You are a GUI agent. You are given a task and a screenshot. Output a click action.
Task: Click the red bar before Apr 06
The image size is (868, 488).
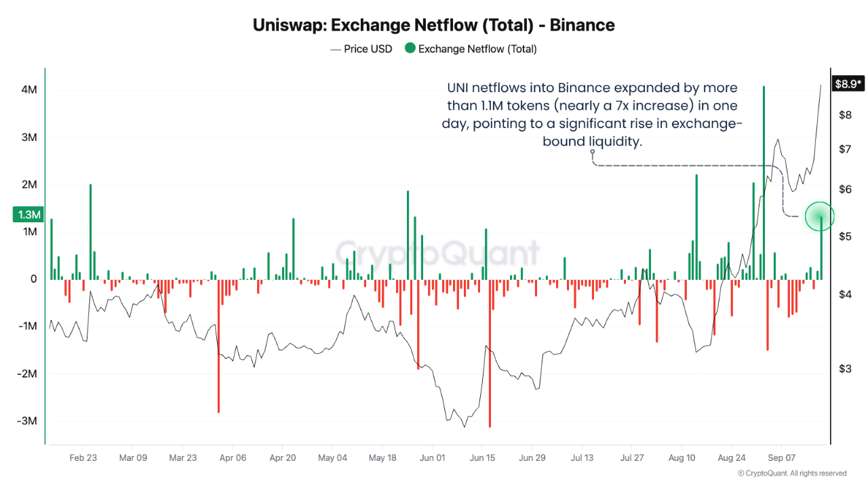tap(218, 346)
